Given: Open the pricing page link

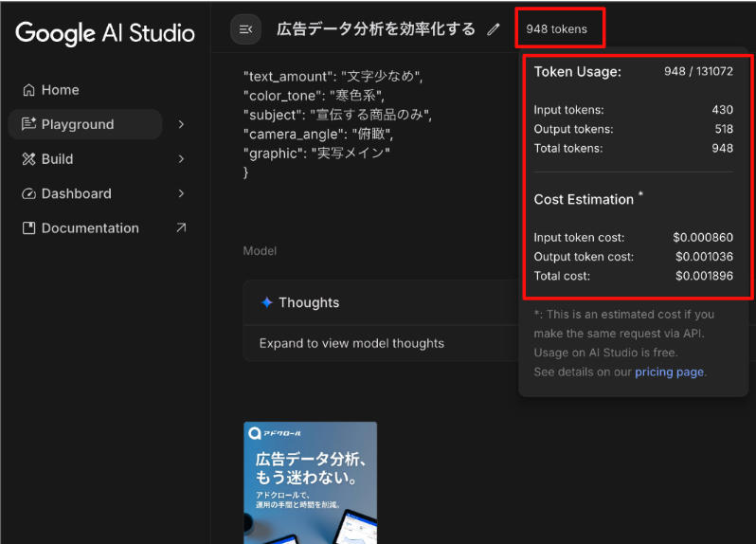Looking at the screenshot, I should click(669, 372).
